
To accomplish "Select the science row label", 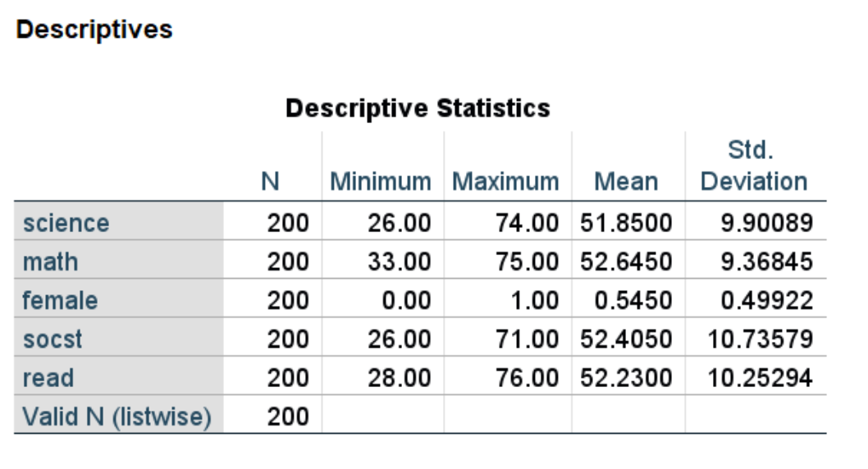I will pos(66,222).
